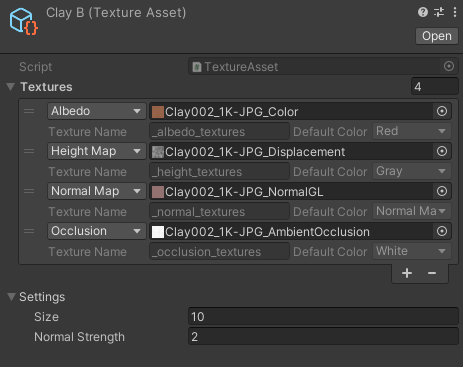
Task: Click the Normal Strength value field
Action: [x=323, y=337]
